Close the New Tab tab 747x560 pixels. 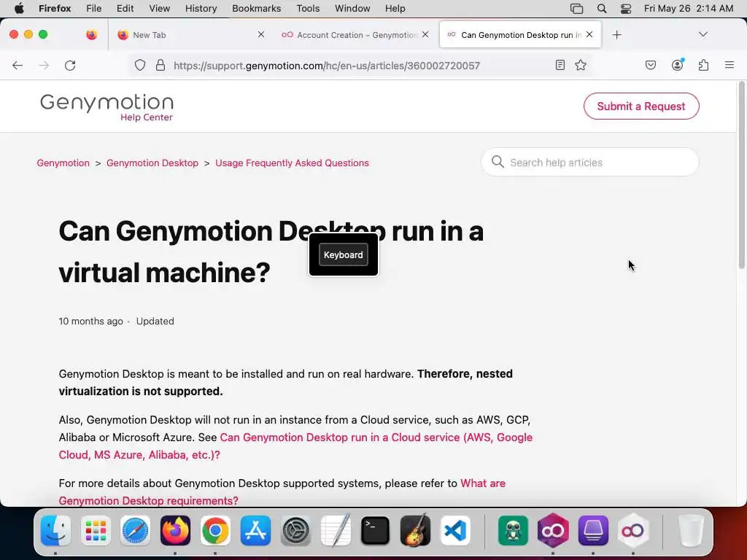(x=261, y=34)
